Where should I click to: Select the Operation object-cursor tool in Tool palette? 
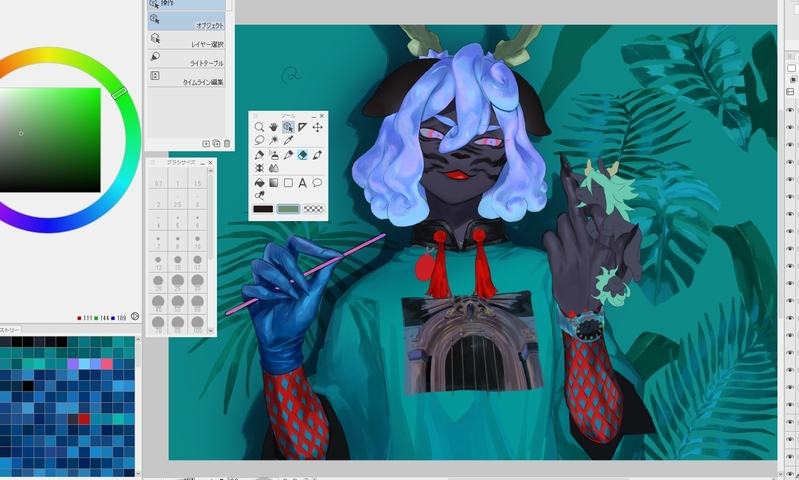288,127
